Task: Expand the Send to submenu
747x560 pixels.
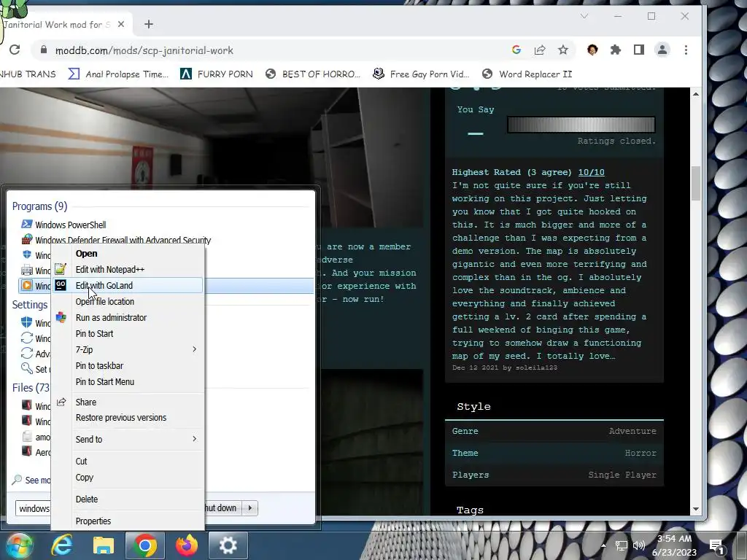Action: tap(128, 439)
